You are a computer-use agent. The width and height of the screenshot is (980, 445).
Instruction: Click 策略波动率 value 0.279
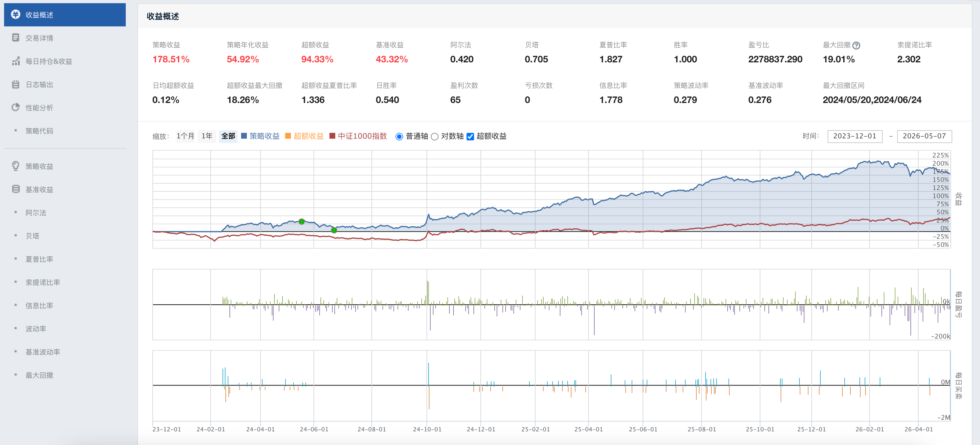pos(686,100)
